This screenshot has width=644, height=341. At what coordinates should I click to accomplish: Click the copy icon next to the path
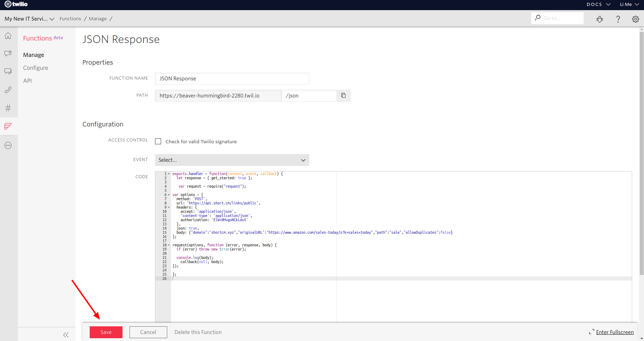coord(343,95)
